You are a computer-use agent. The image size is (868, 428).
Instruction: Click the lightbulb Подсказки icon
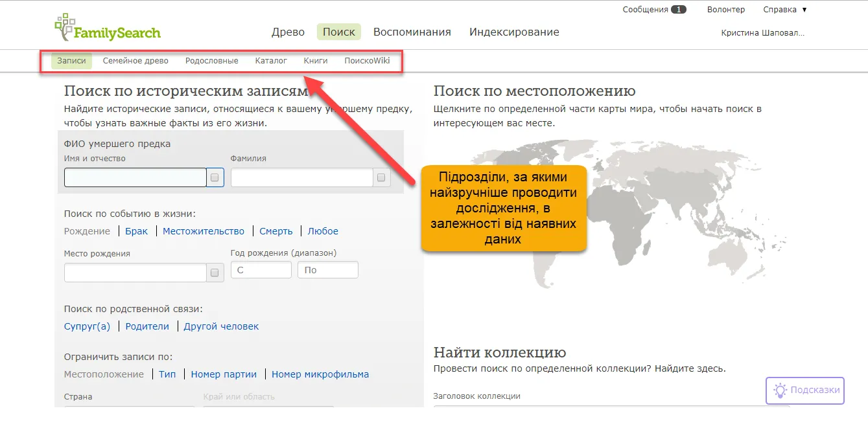[x=780, y=390]
